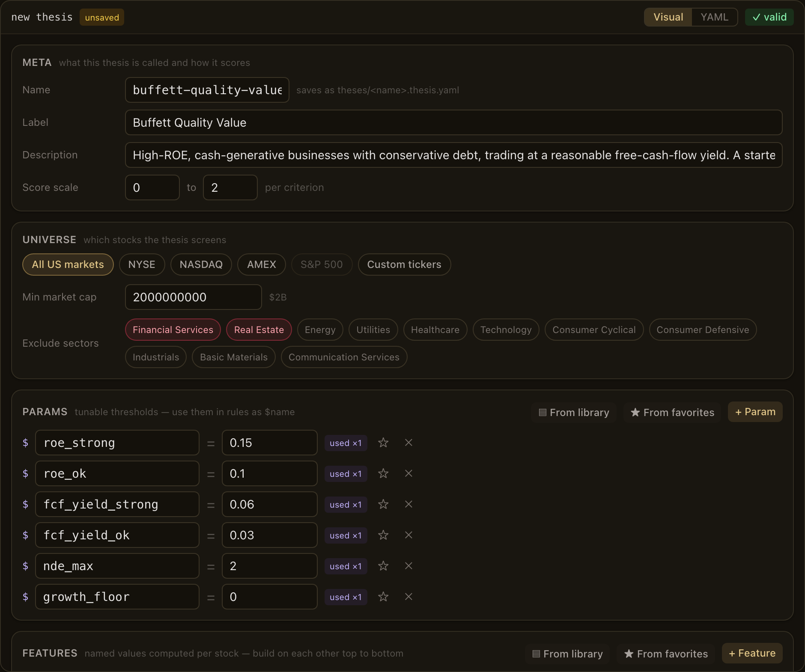Click growth_floor 'used ×1' badge
Image resolution: width=805 pixels, height=672 pixels.
pyautogui.click(x=346, y=597)
